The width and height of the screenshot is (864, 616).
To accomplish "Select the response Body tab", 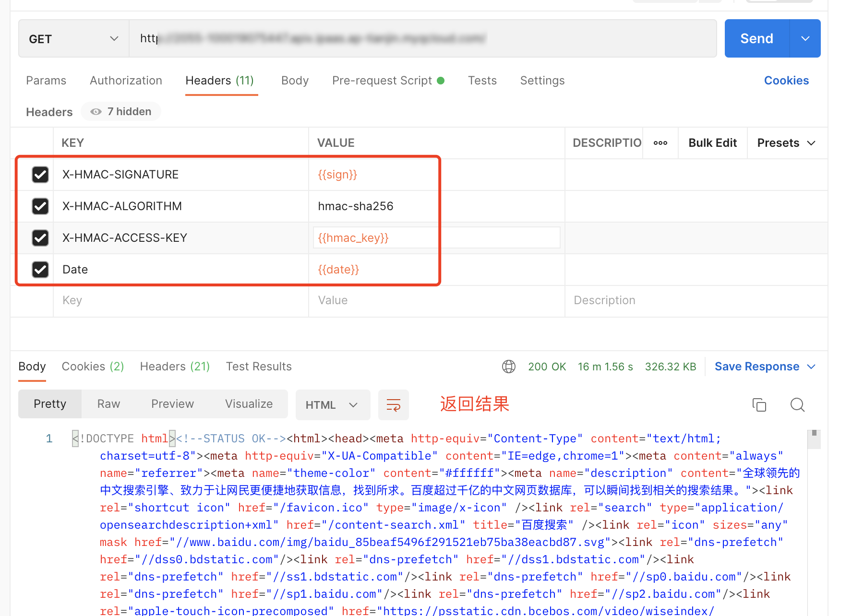I will [x=32, y=367].
